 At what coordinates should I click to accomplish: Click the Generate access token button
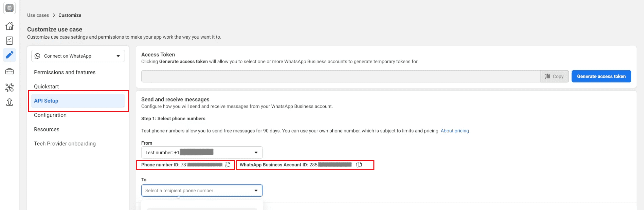click(601, 76)
